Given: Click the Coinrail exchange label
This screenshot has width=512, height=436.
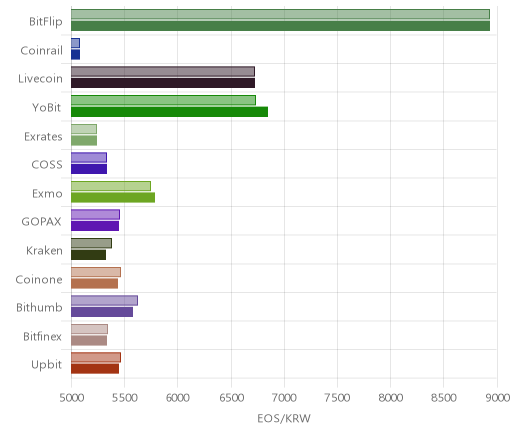Looking at the screenshot, I should 42,51.
